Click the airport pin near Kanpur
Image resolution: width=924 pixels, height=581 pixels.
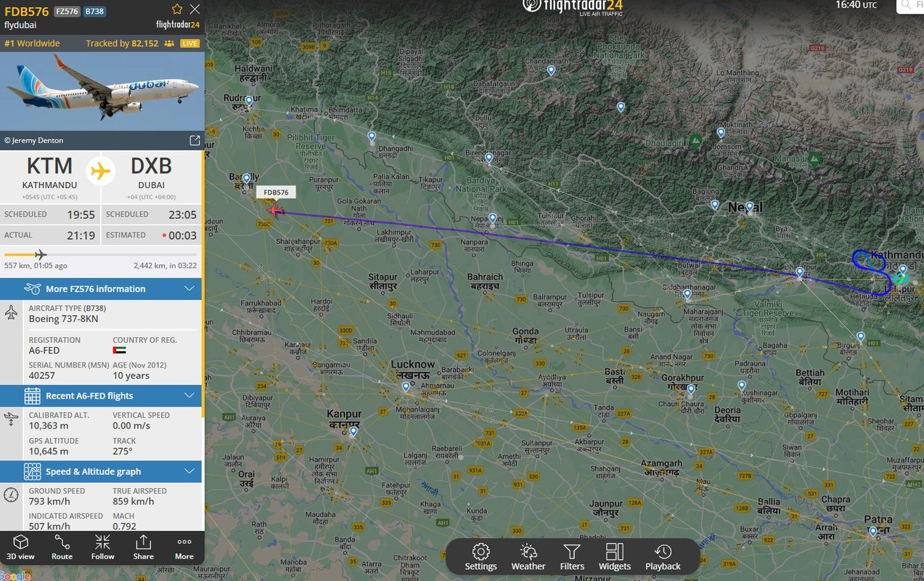353,432
